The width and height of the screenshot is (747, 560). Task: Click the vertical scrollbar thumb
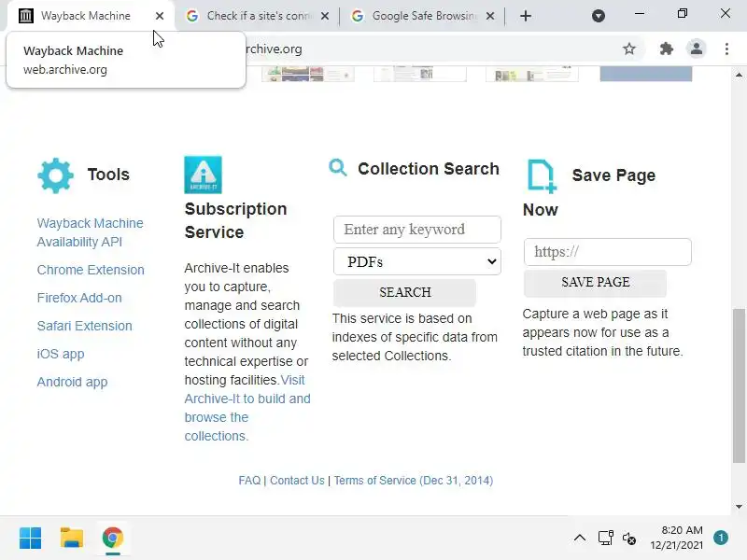739,385
